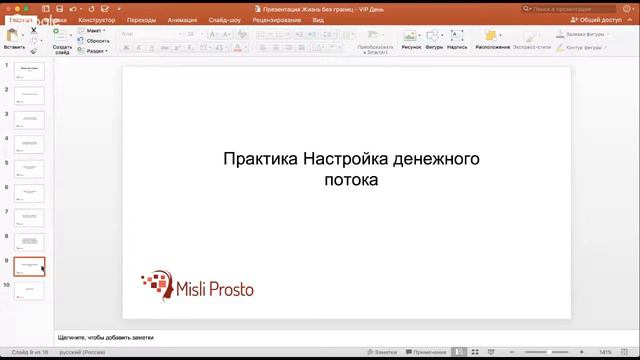Click the Вставить paste icon
640x360 pixels.
pyautogui.click(x=12, y=36)
